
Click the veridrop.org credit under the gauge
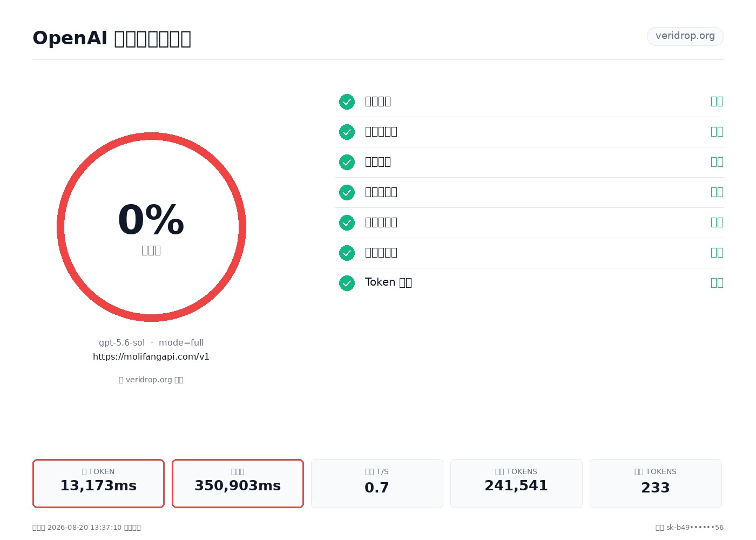pyautogui.click(x=151, y=380)
